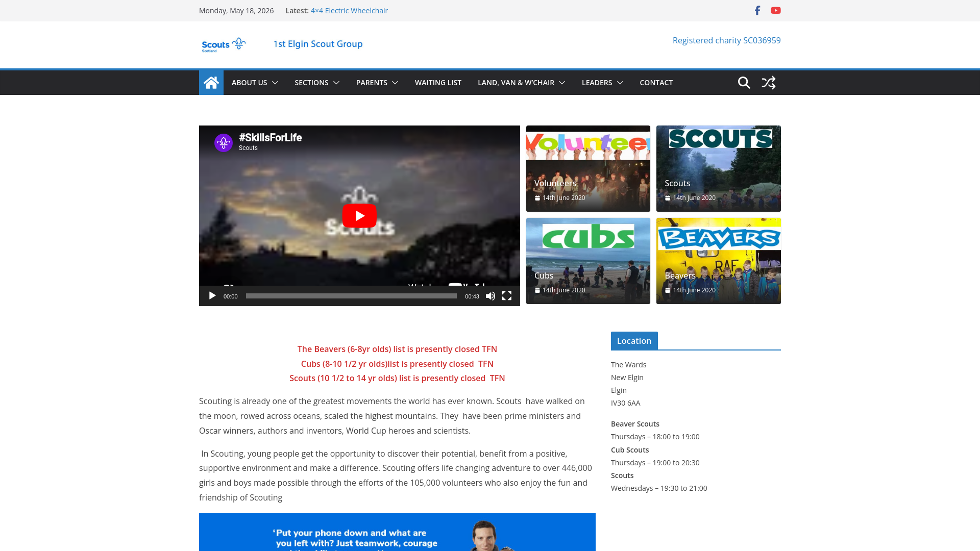The width and height of the screenshot is (980, 551).
Task: Click the Scouts 14th June 2020 date
Action: click(694, 198)
